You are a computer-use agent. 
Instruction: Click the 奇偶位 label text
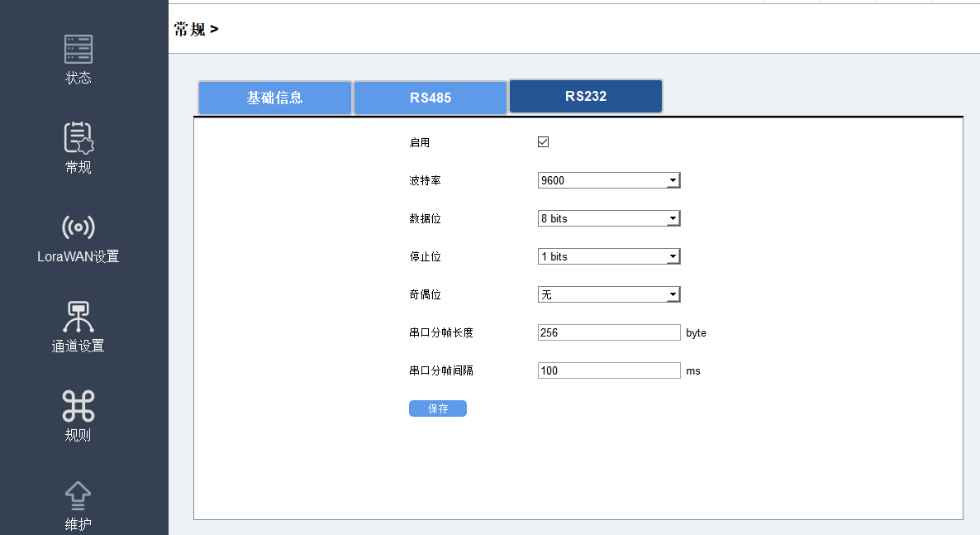pyautogui.click(x=425, y=294)
